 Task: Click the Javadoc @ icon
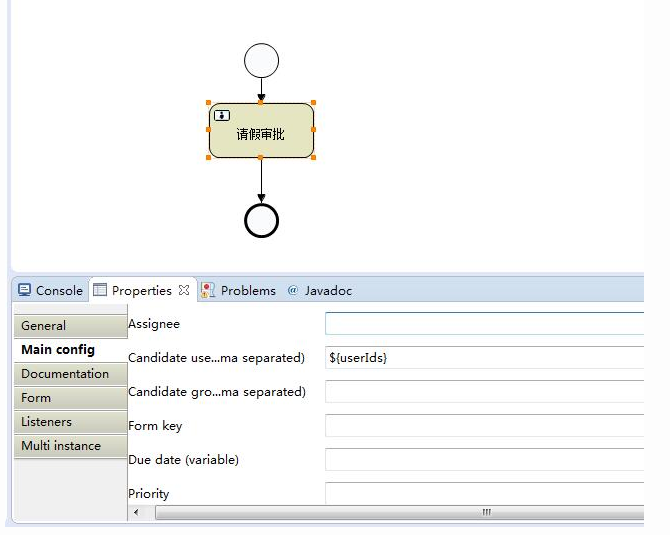(x=293, y=290)
